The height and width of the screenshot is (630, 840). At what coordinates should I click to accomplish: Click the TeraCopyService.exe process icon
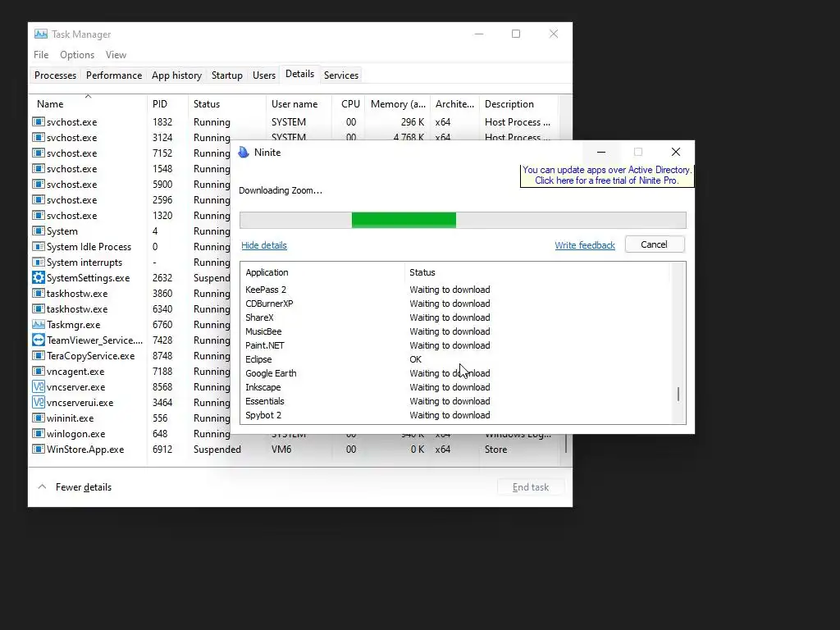[x=39, y=355]
